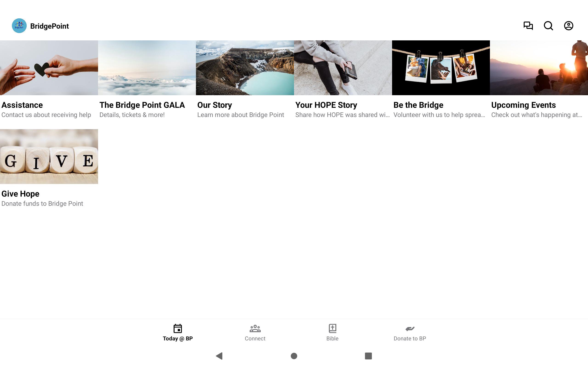Open the GIVE wooden blocks thumbnail
588x367 pixels.
click(49, 156)
